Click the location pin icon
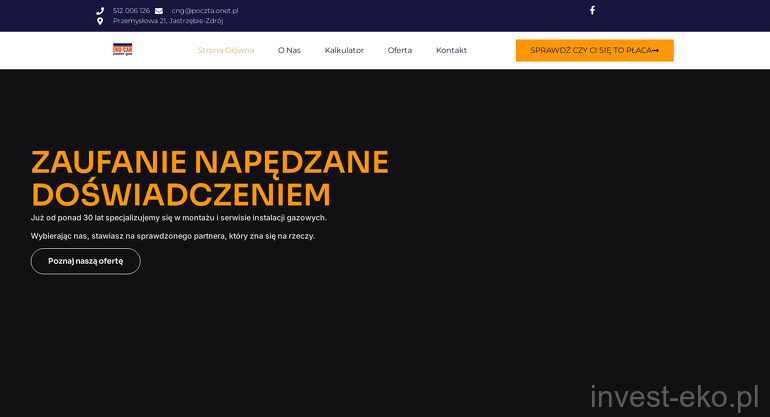Viewport: 770px width, 417px height. [x=100, y=21]
